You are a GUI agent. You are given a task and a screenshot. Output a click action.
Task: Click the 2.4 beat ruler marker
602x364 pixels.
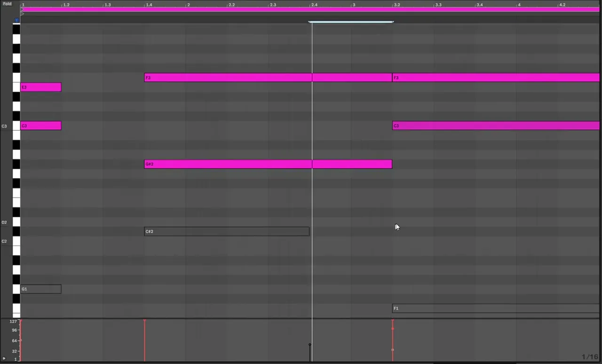click(x=314, y=5)
